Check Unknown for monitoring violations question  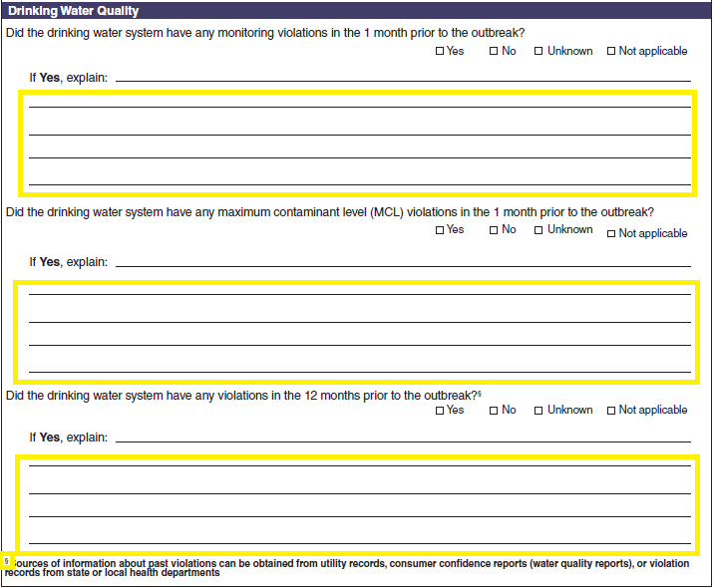538,51
